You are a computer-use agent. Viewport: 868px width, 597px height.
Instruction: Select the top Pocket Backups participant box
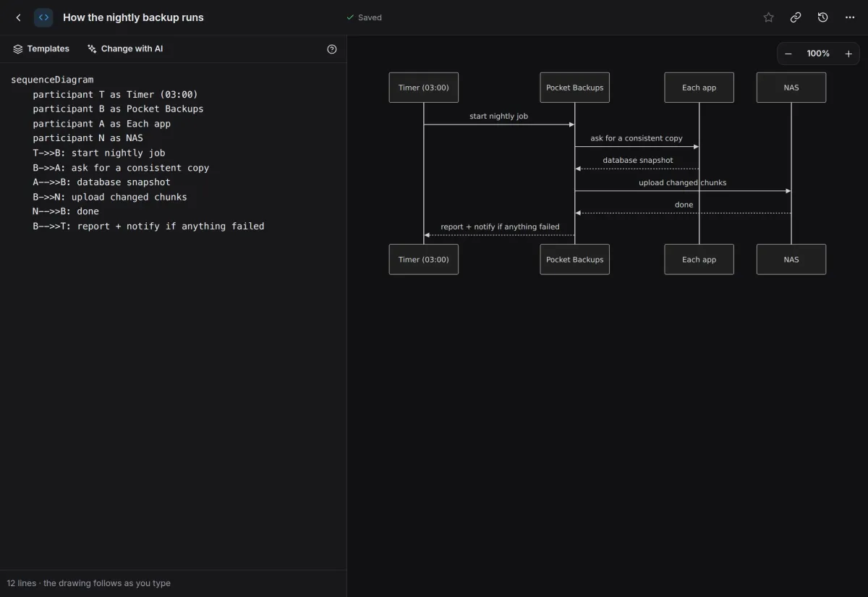(575, 88)
